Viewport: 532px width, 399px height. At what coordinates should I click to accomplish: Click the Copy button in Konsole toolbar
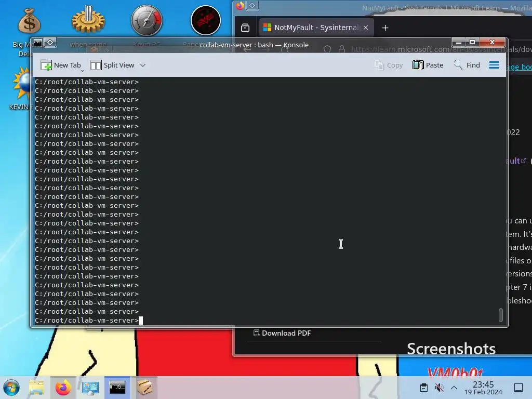pyautogui.click(x=389, y=65)
